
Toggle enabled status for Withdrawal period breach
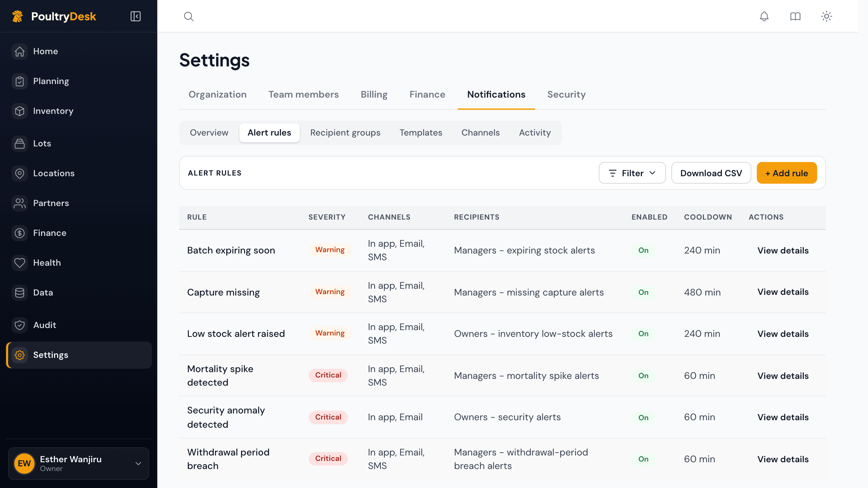[643, 459]
